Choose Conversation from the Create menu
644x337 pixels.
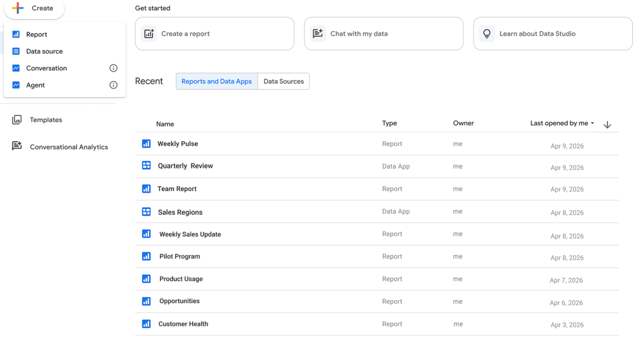point(64,68)
